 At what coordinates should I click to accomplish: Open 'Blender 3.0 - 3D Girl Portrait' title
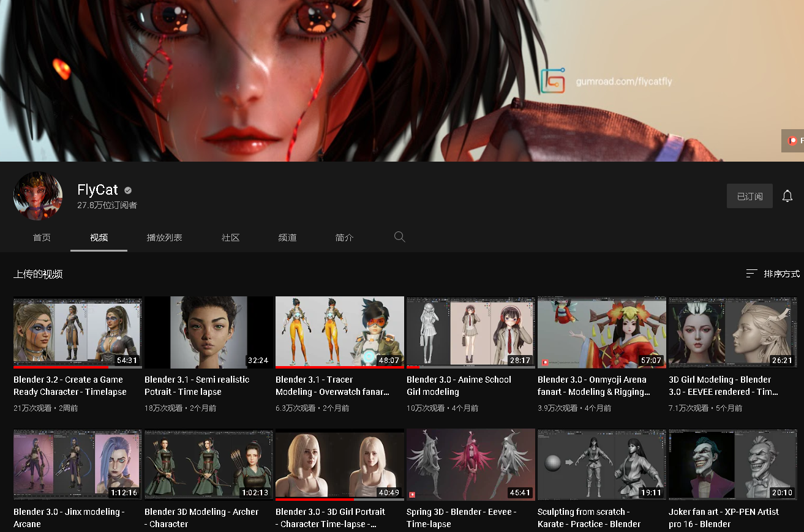331,517
